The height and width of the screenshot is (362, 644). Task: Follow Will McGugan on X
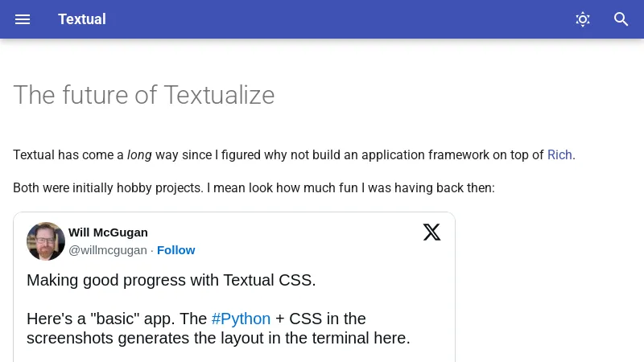point(175,250)
